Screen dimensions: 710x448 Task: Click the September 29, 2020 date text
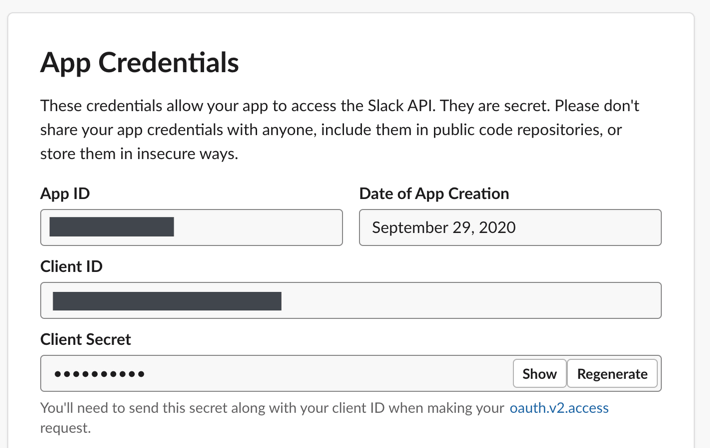click(x=443, y=228)
